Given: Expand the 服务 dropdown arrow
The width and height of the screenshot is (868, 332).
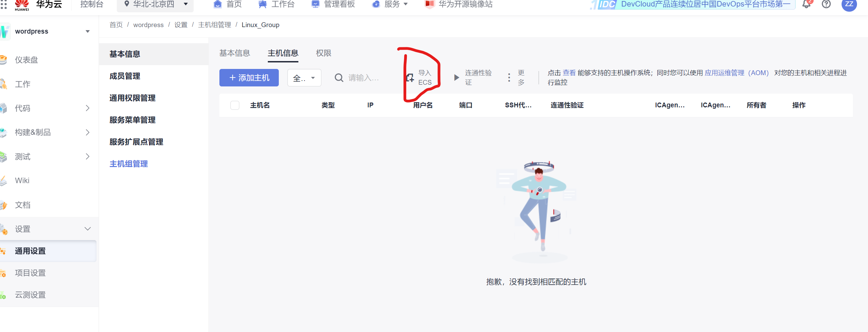Looking at the screenshot, I should point(406,4).
